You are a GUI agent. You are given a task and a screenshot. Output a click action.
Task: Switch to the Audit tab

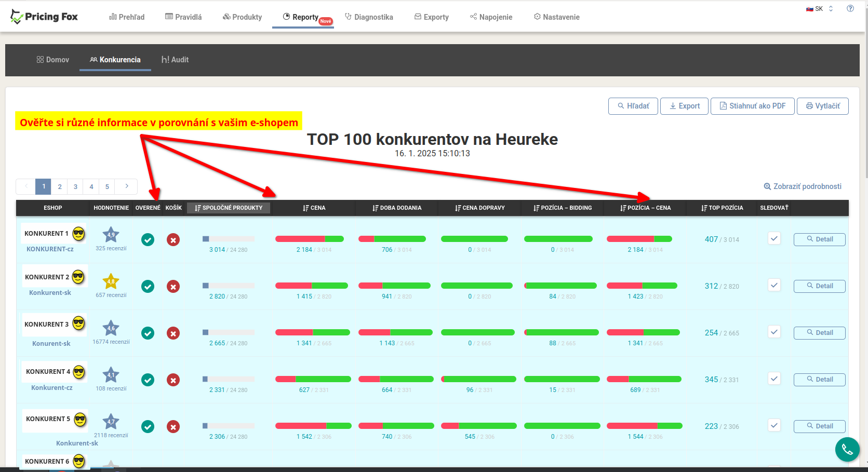[x=175, y=60]
